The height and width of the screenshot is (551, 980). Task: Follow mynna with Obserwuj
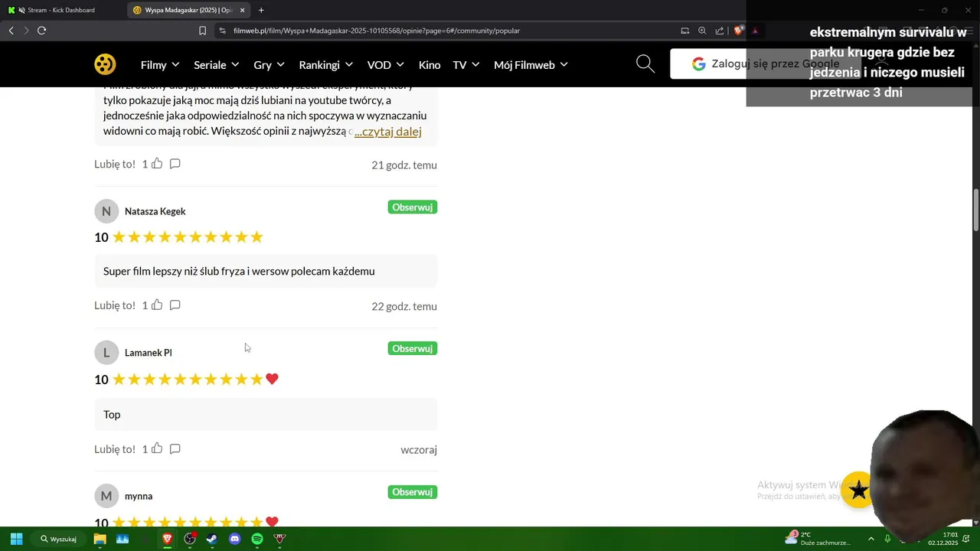[413, 492]
